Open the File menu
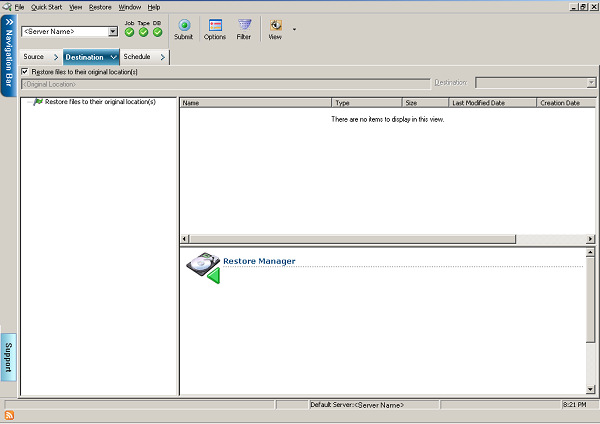This screenshot has width=600, height=424. [19, 7]
